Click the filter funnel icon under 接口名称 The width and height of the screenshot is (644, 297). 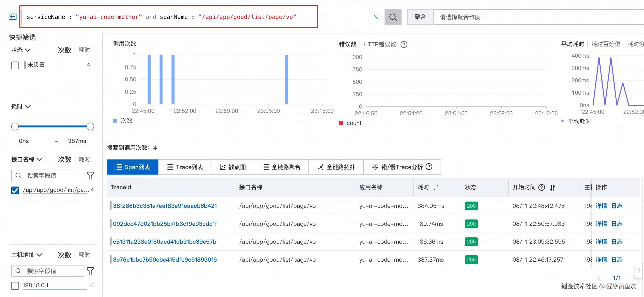tap(90, 176)
